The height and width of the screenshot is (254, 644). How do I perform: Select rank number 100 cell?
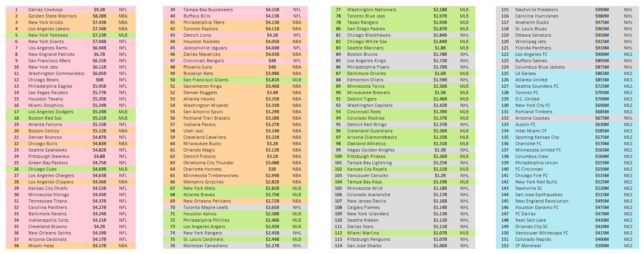338,156
